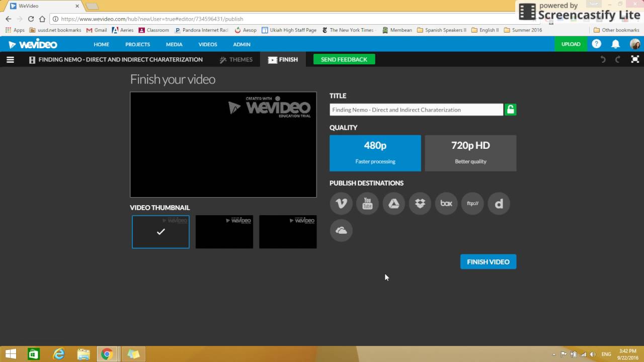Reload the browser page
Image resolution: width=644 pixels, height=362 pixels.
(x=31, y=19)
